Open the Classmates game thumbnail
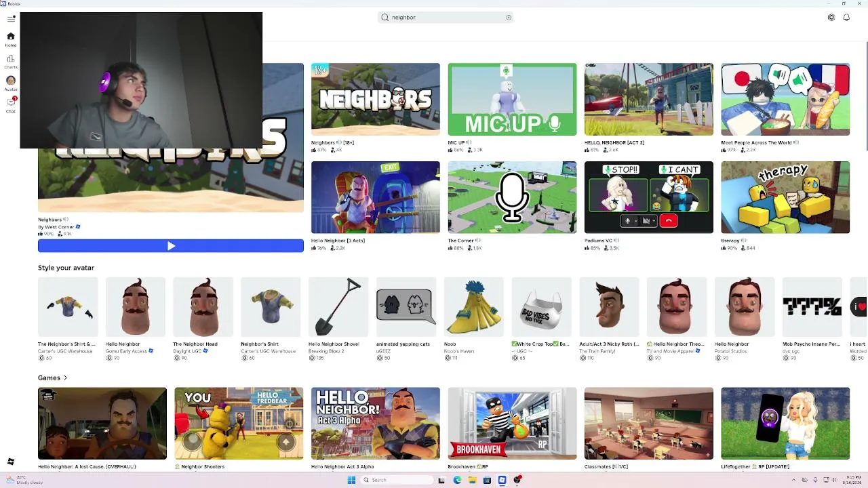 pos(649,424)
